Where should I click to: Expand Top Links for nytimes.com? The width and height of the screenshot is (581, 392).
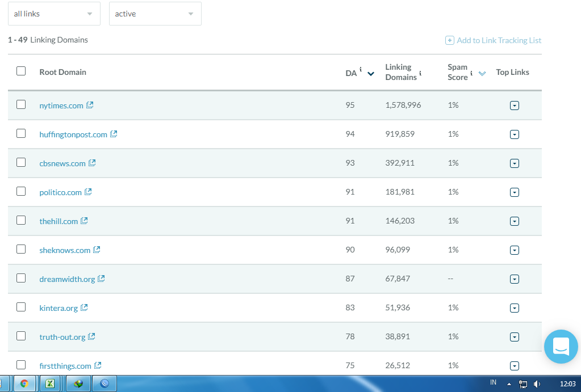[x=515, y=106]
